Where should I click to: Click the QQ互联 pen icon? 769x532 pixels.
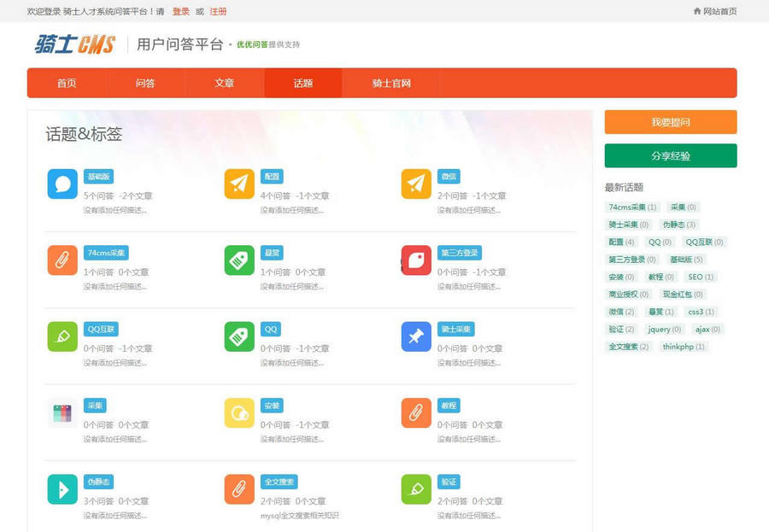point(62,337)
